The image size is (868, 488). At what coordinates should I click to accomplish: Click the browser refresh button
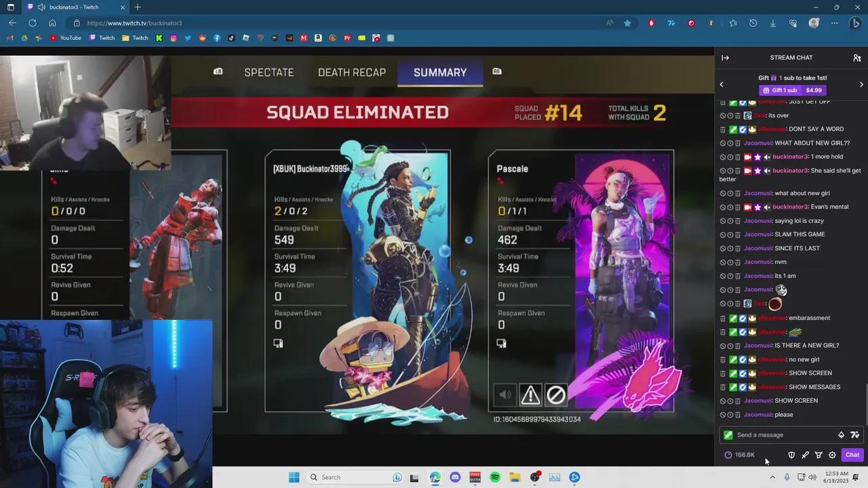coord(32,23)
